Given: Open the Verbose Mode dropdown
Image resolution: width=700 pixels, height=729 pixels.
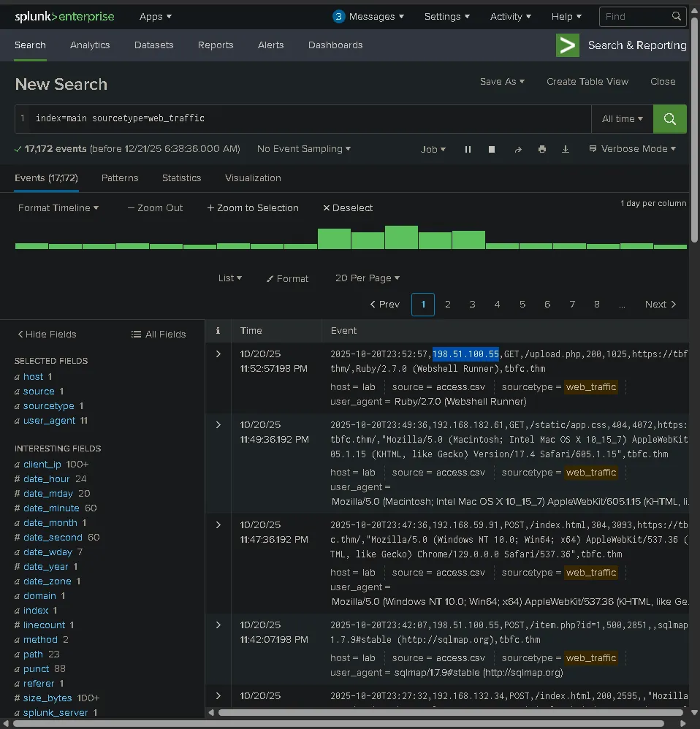Looking at the screenshot, I should click(632, 149).
